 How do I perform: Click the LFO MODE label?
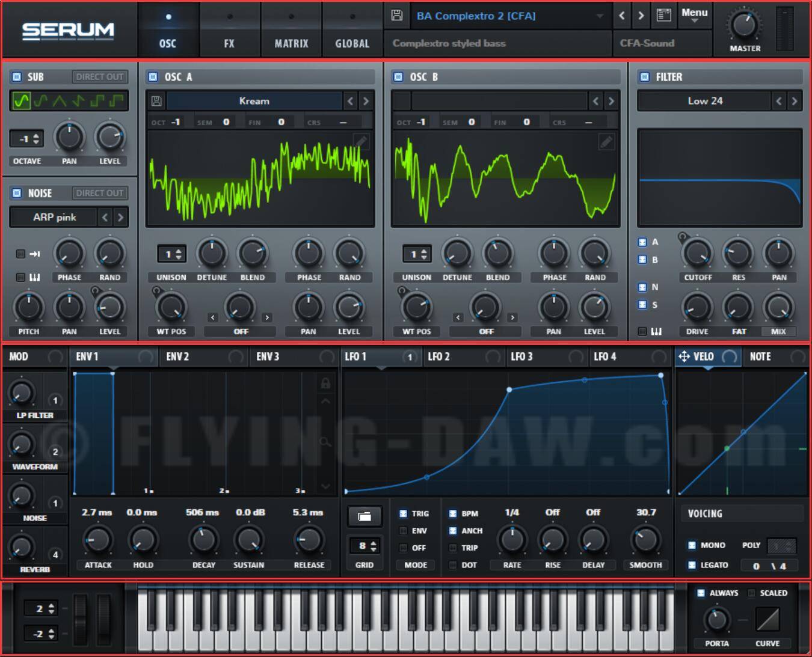416,565
